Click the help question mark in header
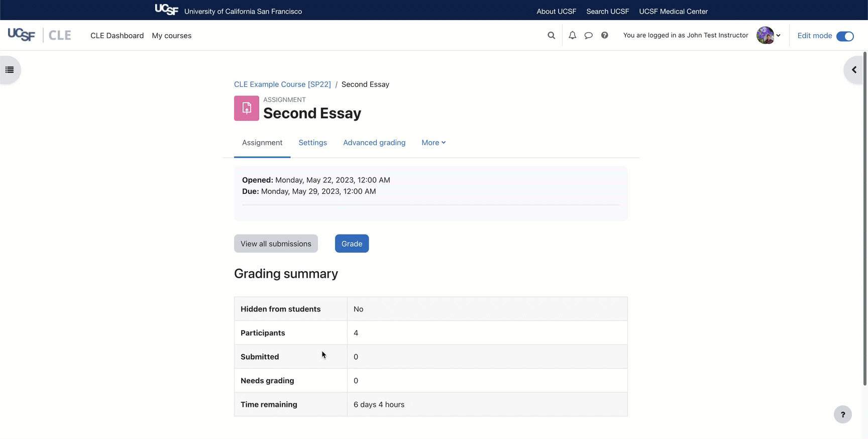This screenshot has height=439, width=868. (x=604, y=35)
